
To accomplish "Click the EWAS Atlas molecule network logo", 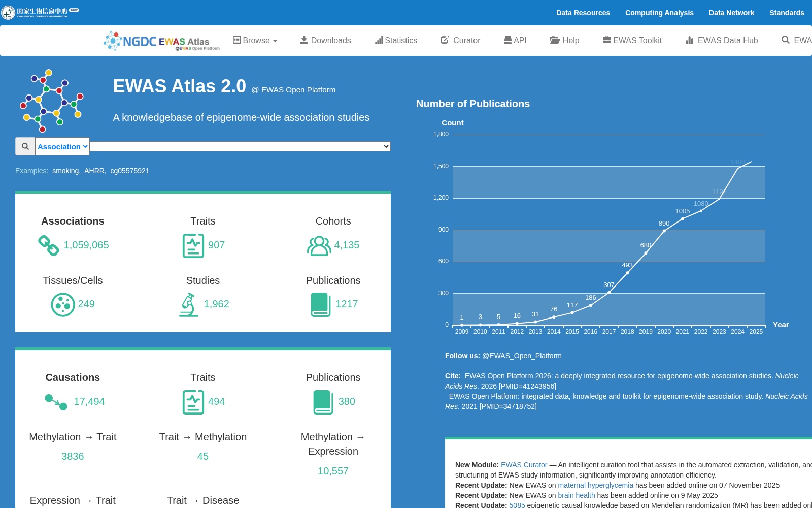I will (x=51, y=101).
